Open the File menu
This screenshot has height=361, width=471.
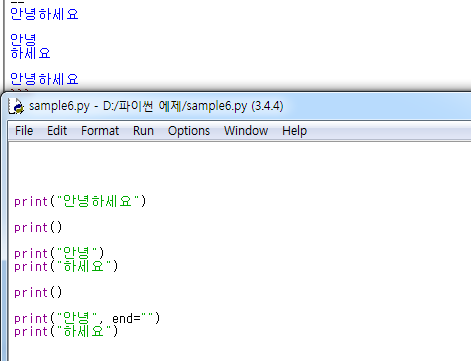(24, 131)
